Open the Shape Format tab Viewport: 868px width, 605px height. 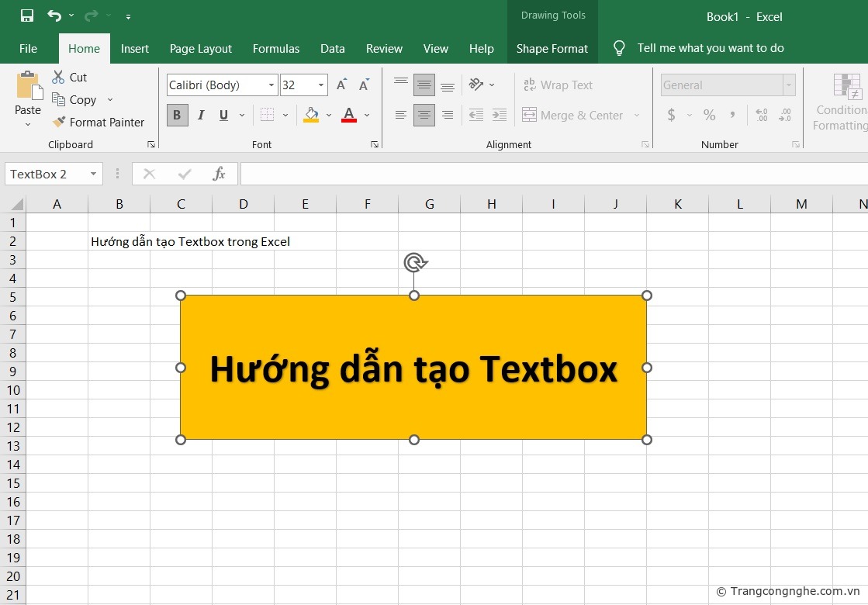[x=552, y=48]
